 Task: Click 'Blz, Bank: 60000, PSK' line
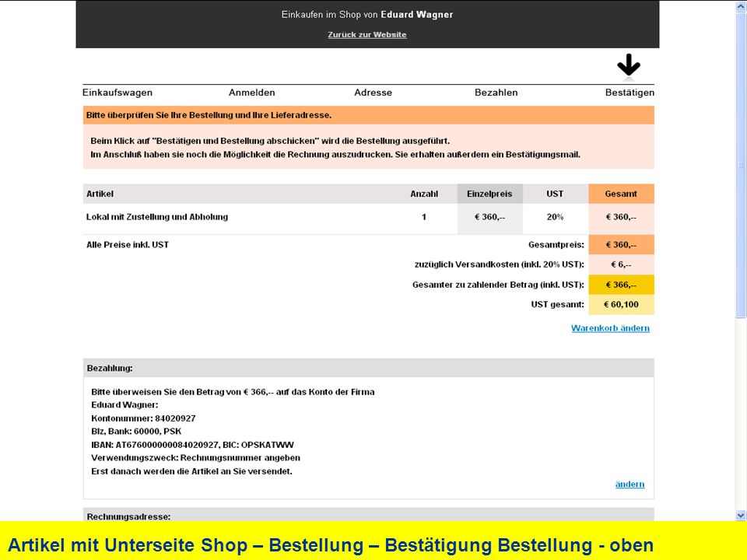click(136, 432)
